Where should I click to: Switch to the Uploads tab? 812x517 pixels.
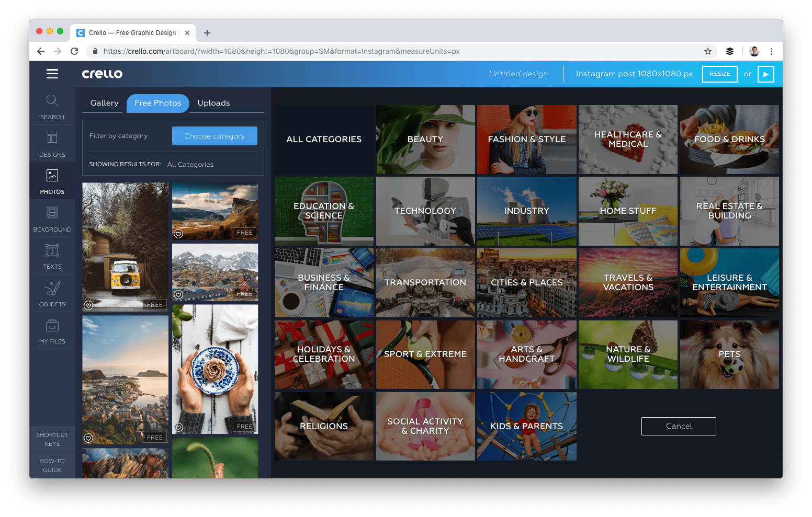pyautogui.click(x=213, y=103)
